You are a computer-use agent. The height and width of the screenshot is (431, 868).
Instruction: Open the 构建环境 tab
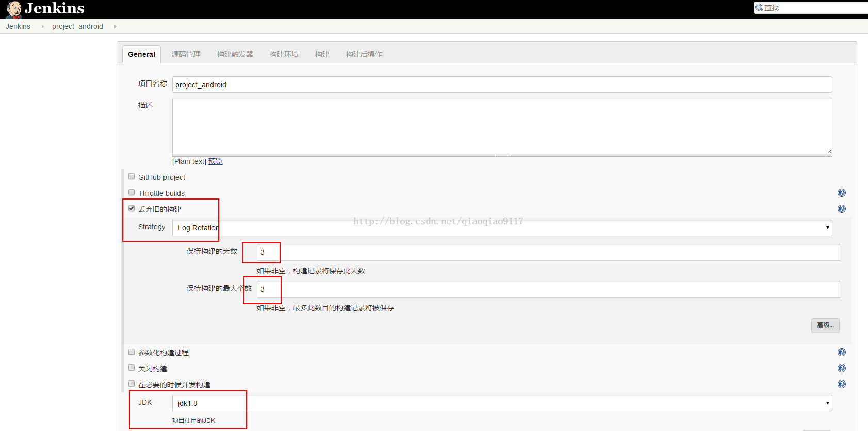(284, 54)
